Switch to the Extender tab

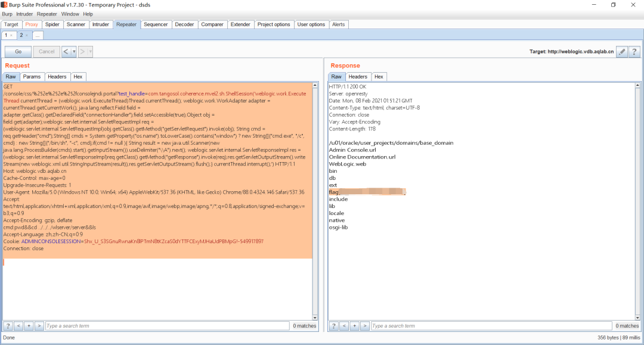pos(240,24)
